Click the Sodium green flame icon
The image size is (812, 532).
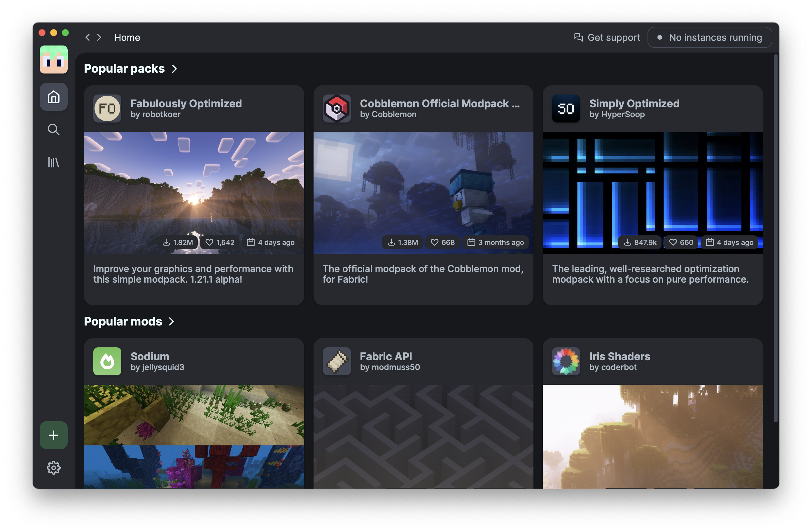click(x=107, y=361)
